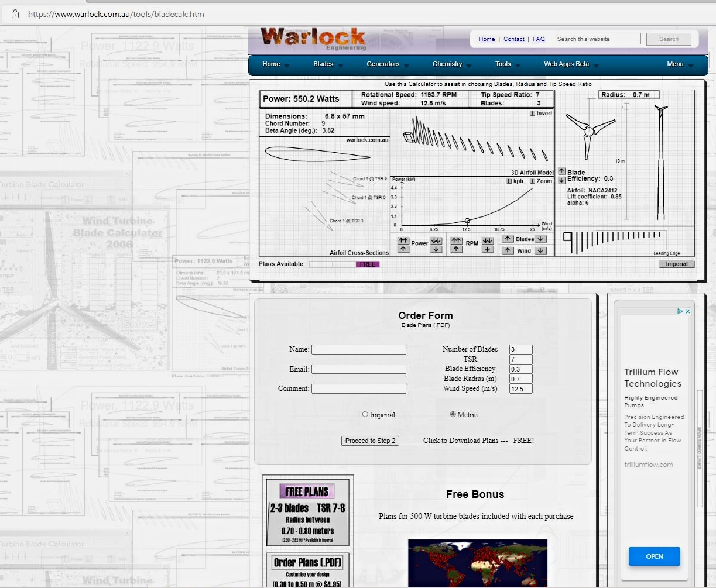Click the world map image
Image resolution: width=716 pixels, height=588 pixels.
pos(478,563)
